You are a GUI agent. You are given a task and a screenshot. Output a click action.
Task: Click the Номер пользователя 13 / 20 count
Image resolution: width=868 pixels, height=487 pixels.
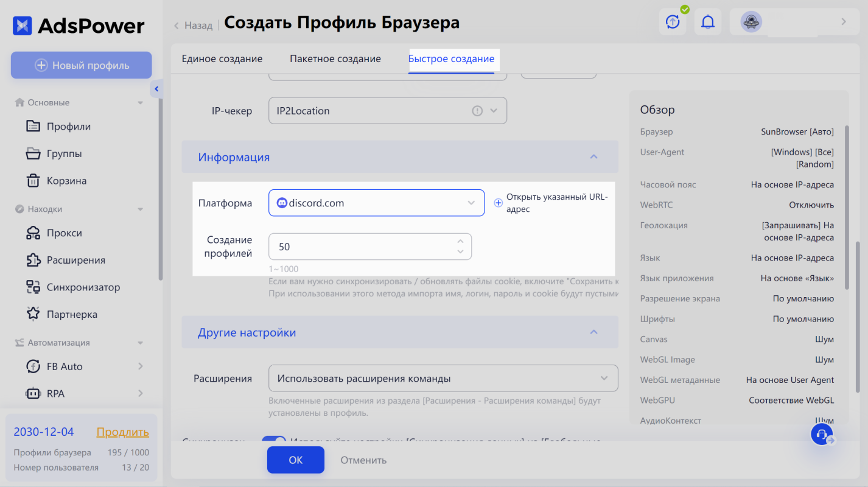135,468
